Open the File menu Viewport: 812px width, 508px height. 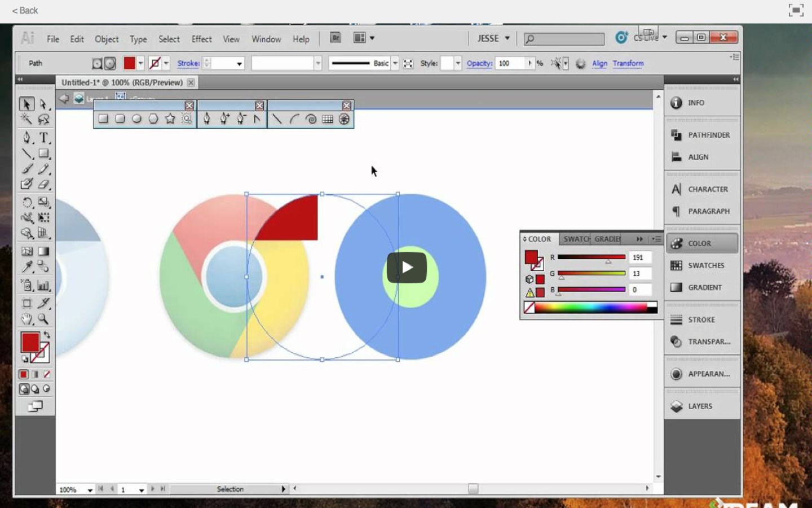(53, 39)
